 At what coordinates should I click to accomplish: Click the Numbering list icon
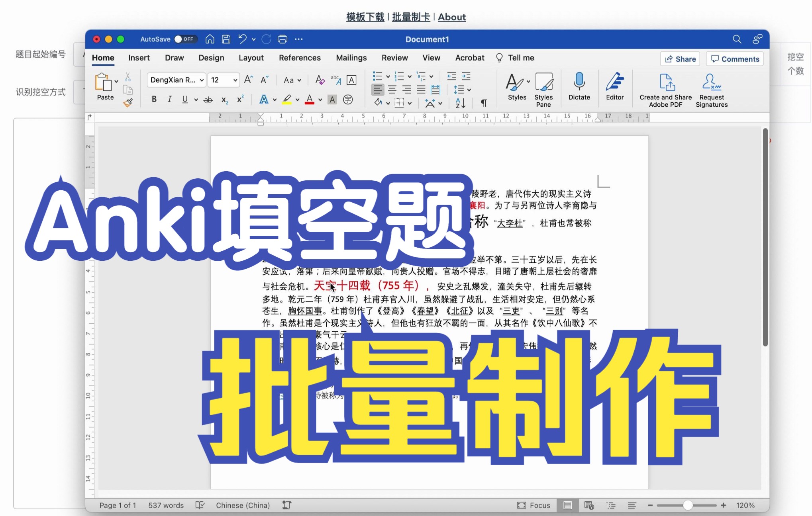pyautogui.click(x=399, y=76)
